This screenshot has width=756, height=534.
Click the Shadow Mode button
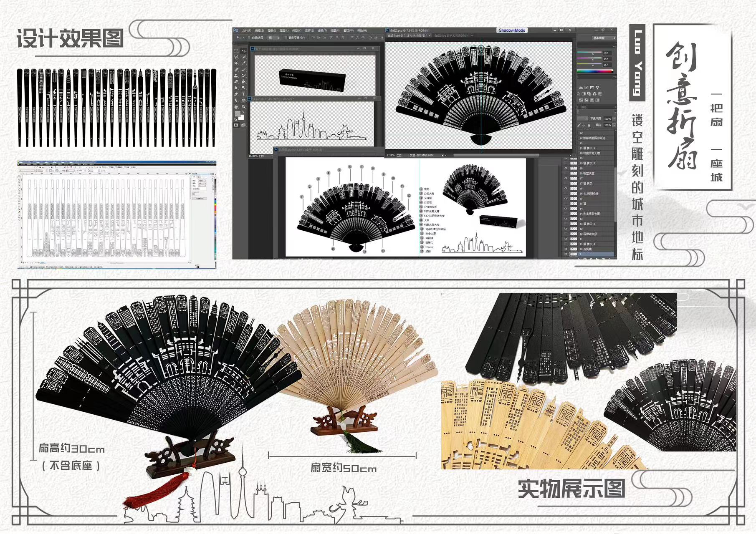(x=512, y=30)
